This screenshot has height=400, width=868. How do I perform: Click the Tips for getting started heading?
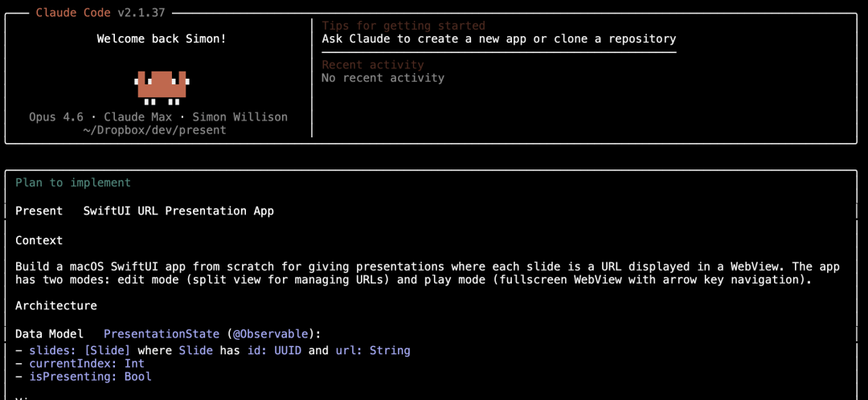403,26
